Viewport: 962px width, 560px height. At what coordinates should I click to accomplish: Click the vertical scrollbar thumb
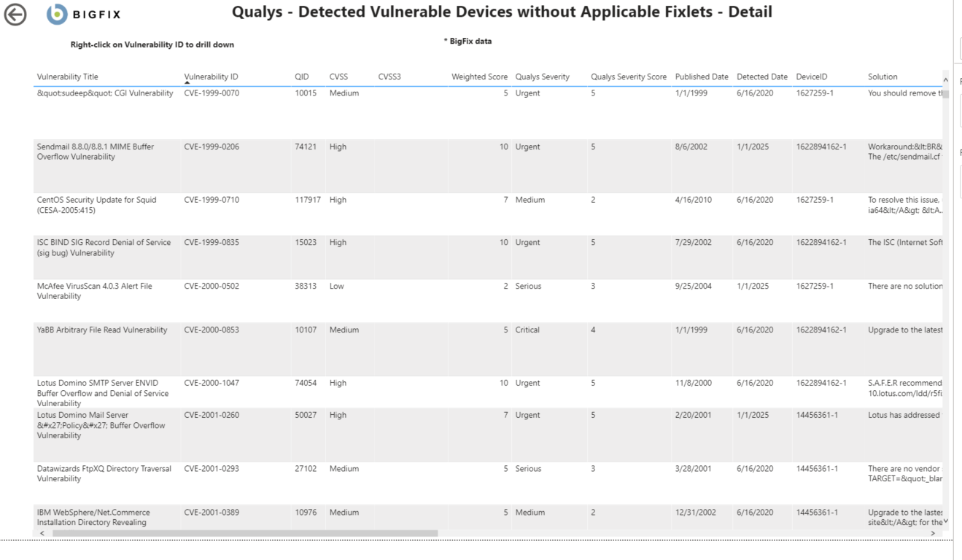[x=946, y=94]
